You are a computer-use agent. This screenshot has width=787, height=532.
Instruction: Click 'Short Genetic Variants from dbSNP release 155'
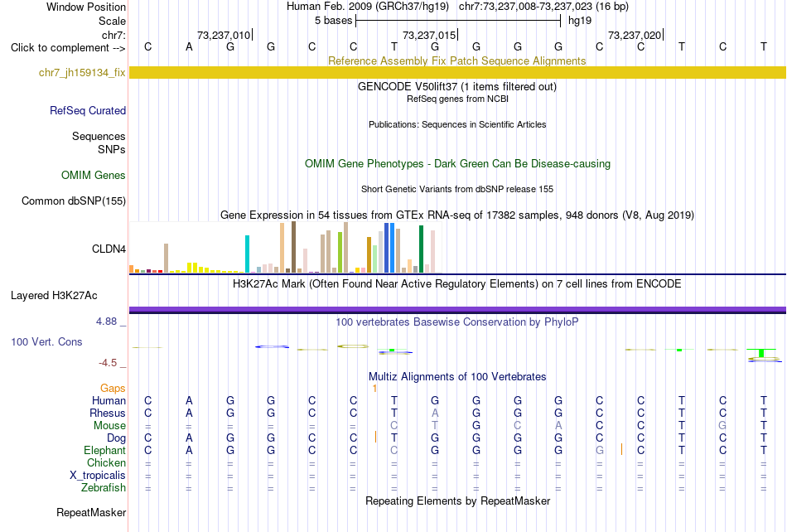(x=457, y=189)
